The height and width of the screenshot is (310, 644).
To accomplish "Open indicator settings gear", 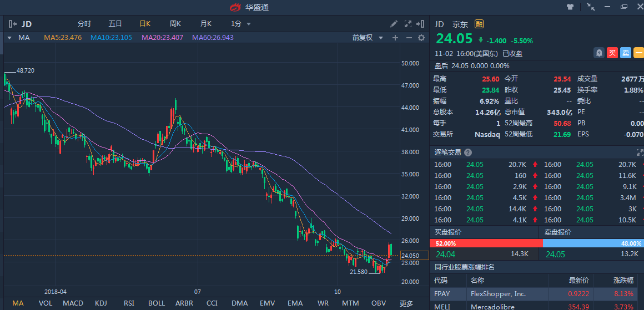I will (421, 38).
